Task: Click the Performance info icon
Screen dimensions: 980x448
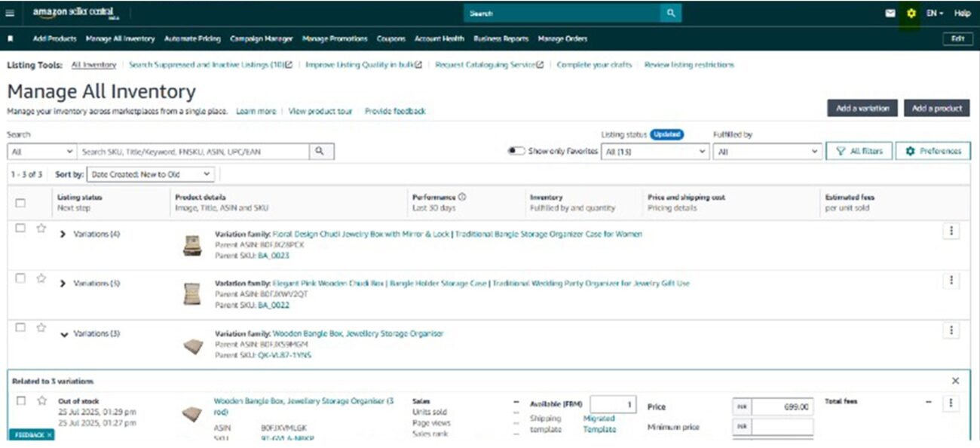Action: [461, 197]
